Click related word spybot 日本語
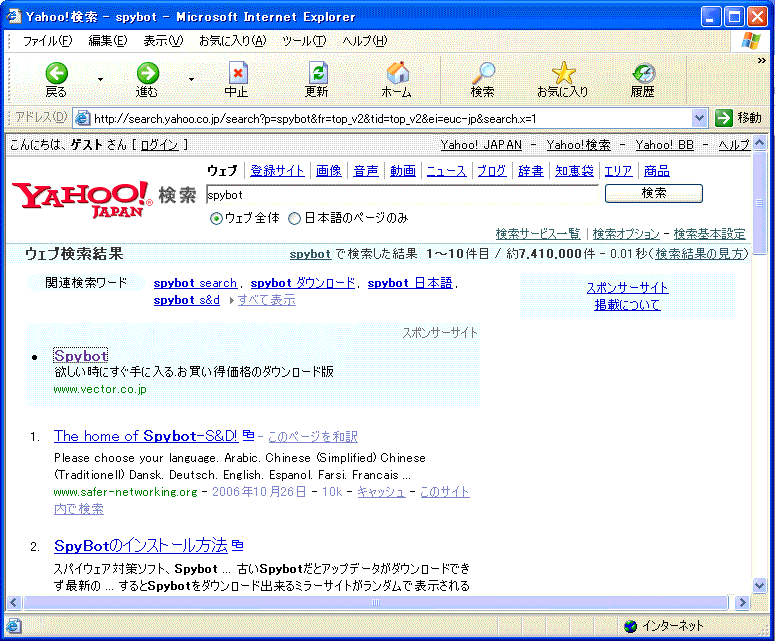The image size is (775, 641). click(x=410, y=283)
